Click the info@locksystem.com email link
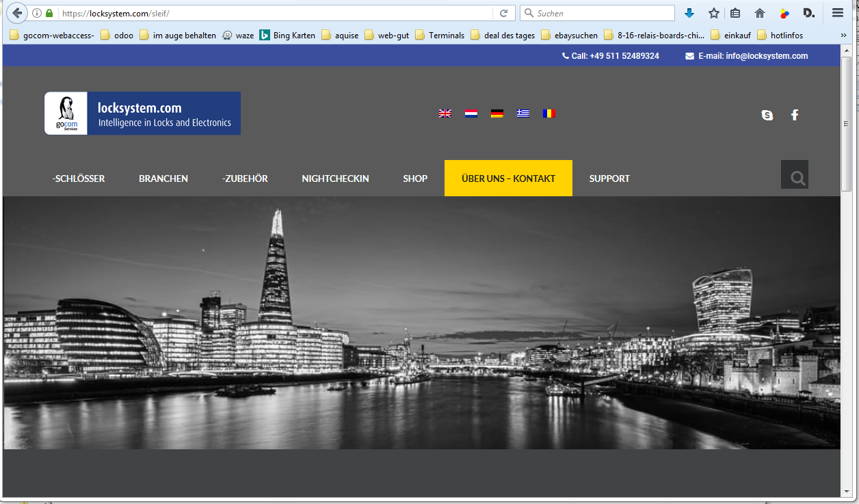The height and width of the screenshot is (504, 859). click(752, 56)
